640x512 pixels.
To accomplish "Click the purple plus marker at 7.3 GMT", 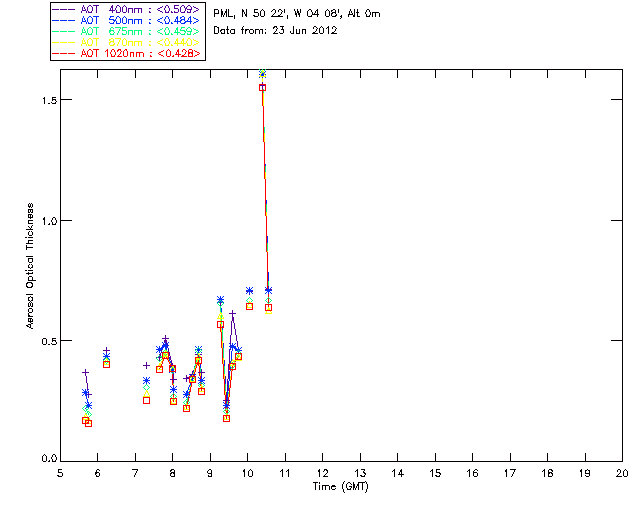I will pos(147,365).
